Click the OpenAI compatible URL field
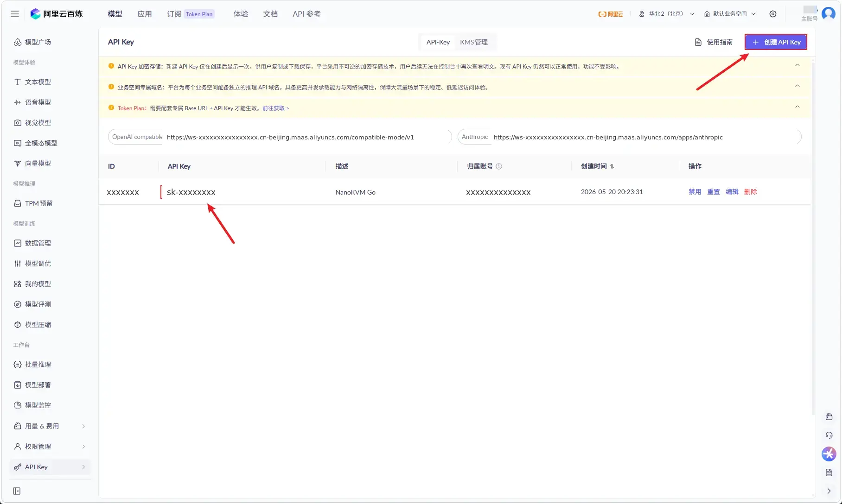842x504 pixels. tap(280, 137)
